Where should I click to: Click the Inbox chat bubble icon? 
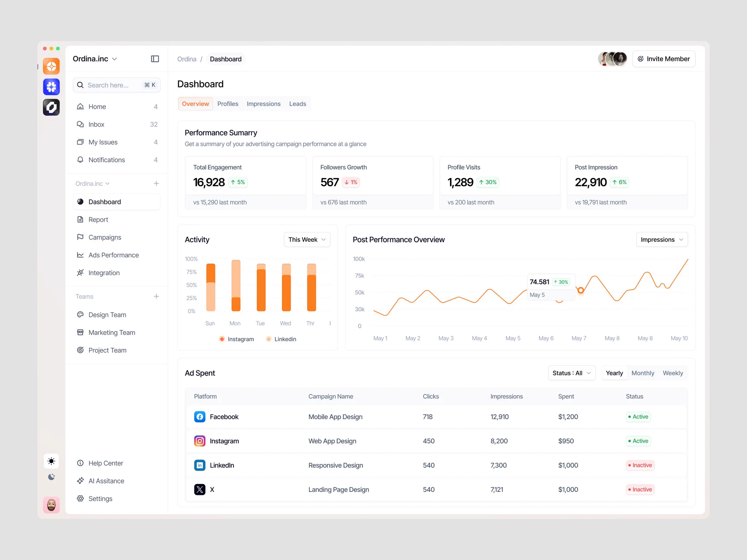(80, 124)
